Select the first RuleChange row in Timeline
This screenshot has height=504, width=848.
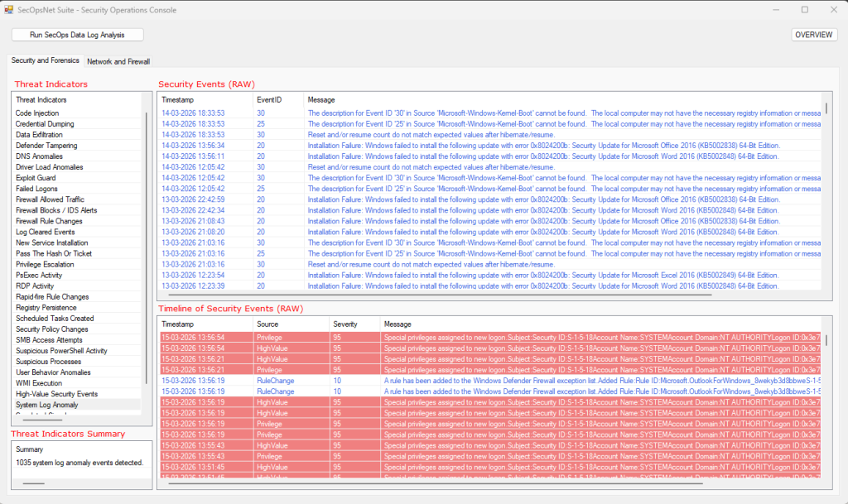(x=275, y=381)
